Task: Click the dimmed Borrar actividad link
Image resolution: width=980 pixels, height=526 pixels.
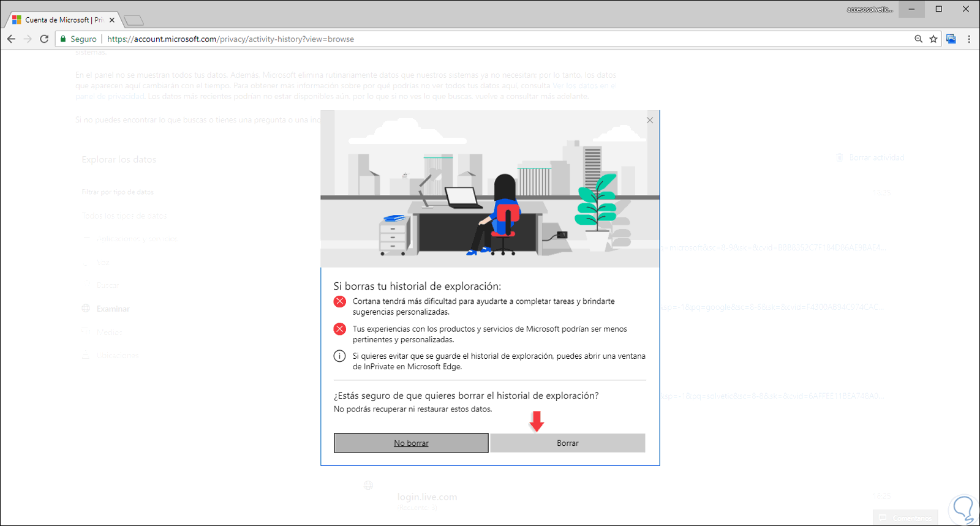Action: pos(876,157)
